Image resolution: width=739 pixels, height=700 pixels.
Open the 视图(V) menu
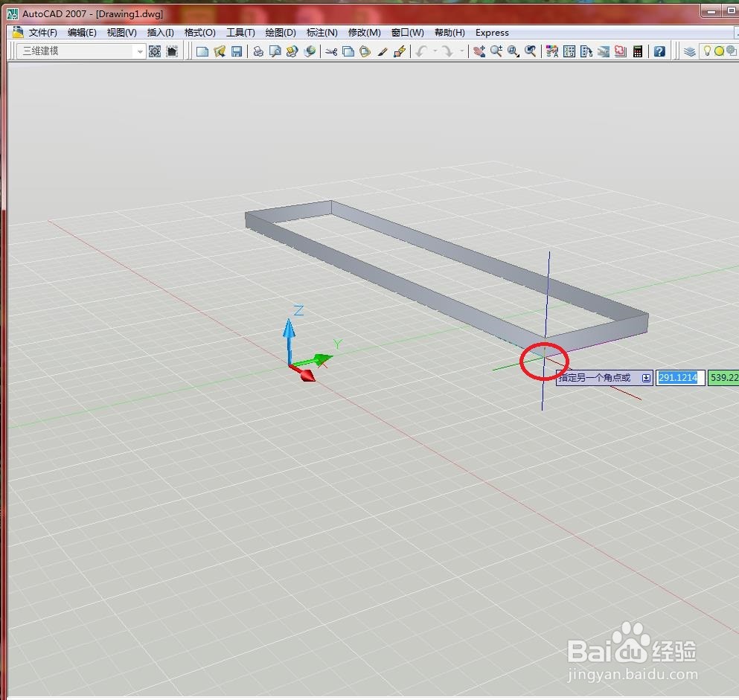coord(121,33)
